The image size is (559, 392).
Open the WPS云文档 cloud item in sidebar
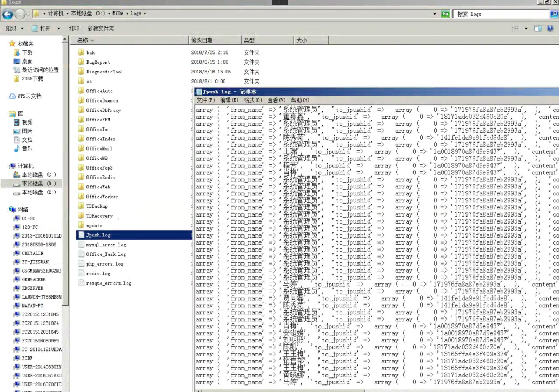coord(29,96)
